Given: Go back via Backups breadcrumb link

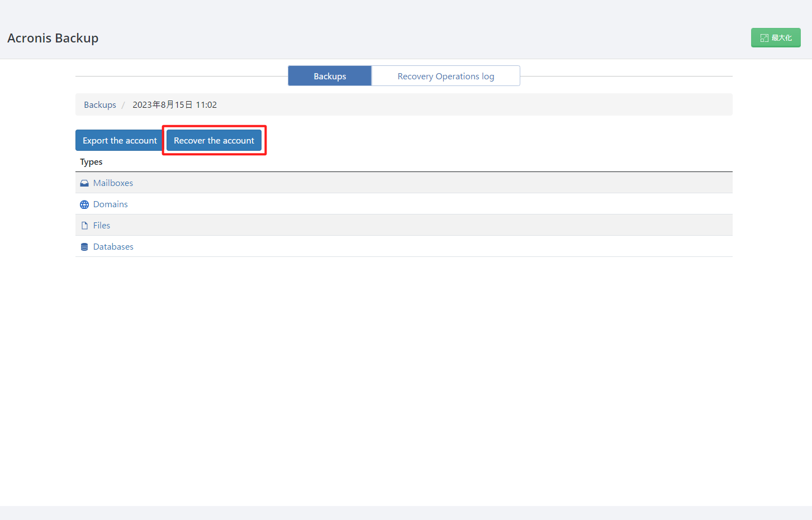Looking at the screenshot, I should click(100, 105).
